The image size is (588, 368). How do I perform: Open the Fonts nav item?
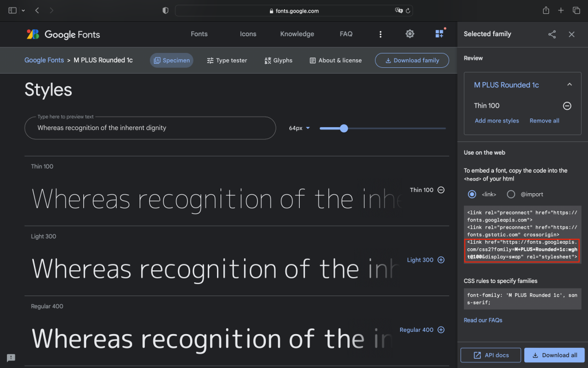199,34
